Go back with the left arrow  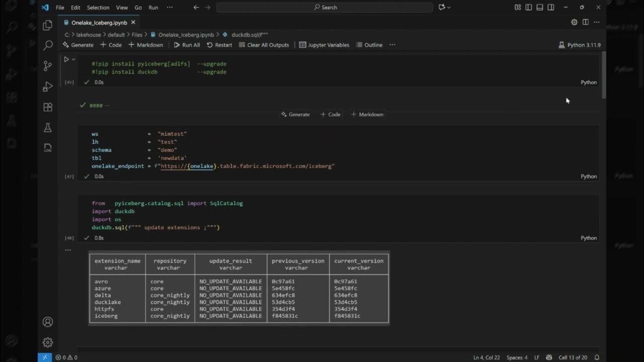pyautogui.click(x=196, y=8)
